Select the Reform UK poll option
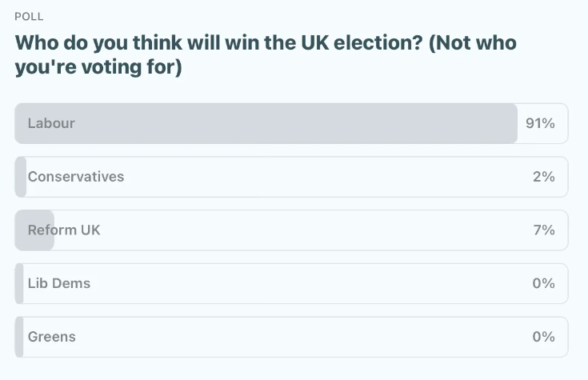Screen dimensions: 588x380 tap(291, 230)
